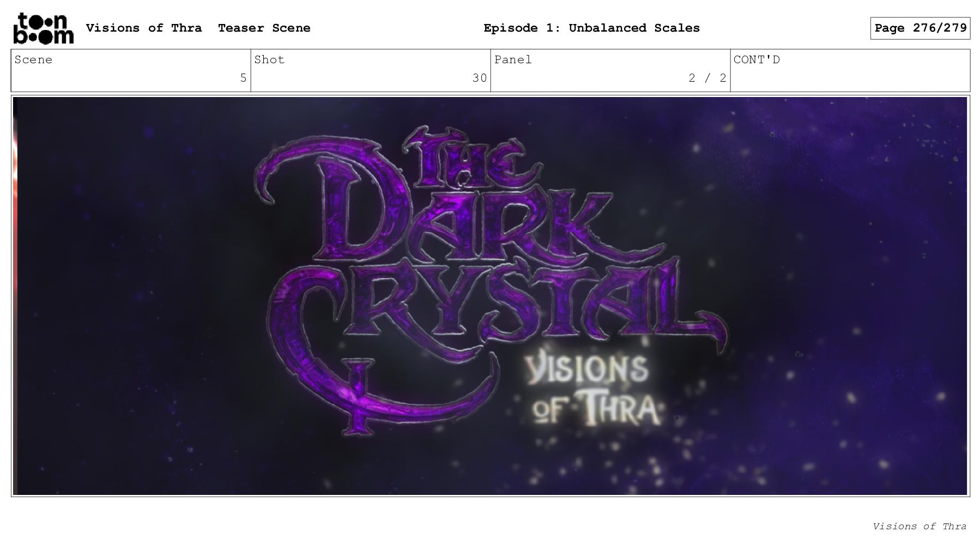Click the 'Visions of Thra' footer text
Viewport: 980px width, 544px height.
click(x=919, y=526)
